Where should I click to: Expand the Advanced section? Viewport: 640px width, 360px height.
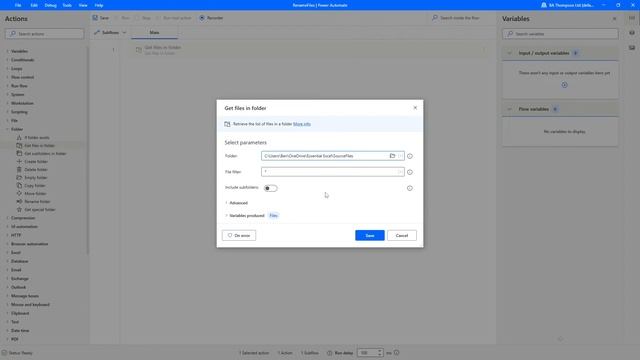[x=236, y=203]
